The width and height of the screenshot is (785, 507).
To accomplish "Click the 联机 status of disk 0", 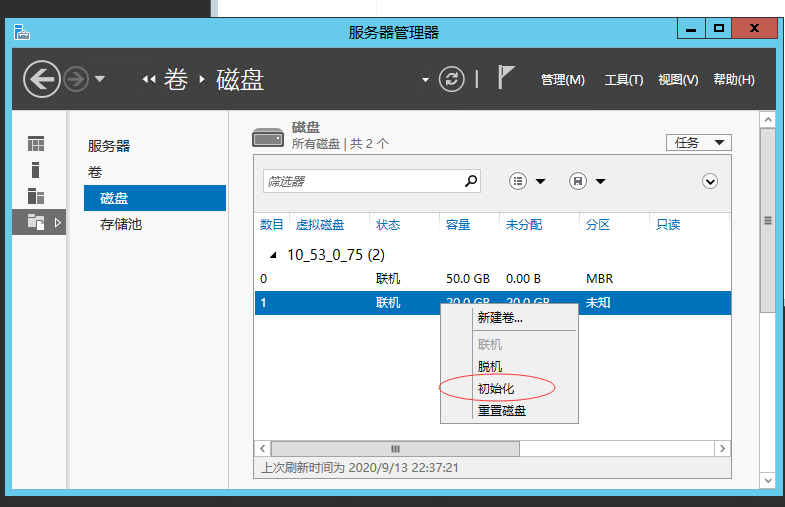I will click(387, 279).
